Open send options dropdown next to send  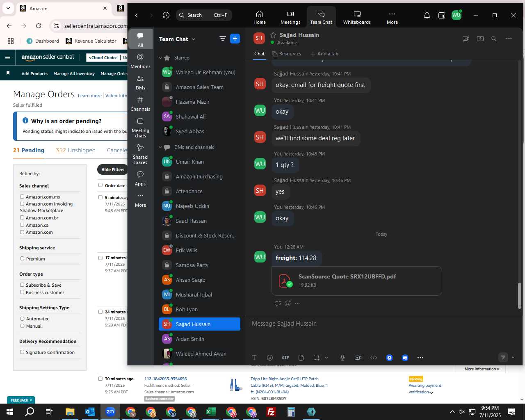point(513,357)
